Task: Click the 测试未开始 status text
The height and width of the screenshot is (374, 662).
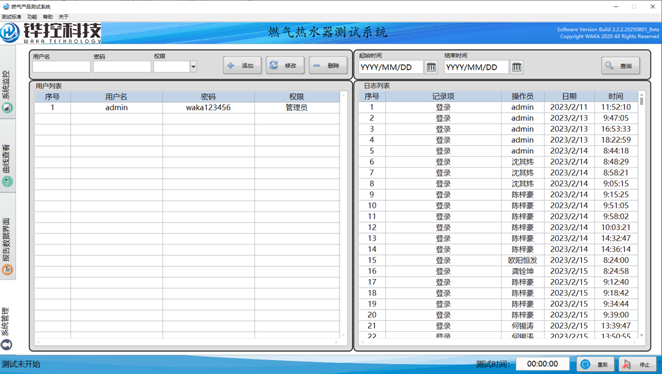Action: click(21, 364)
